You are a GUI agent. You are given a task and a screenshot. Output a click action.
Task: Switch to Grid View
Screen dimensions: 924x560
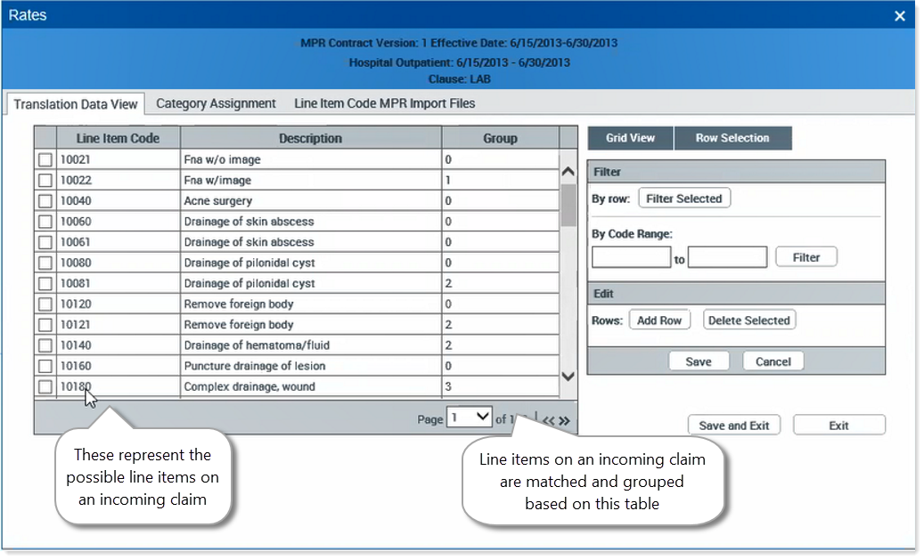(630, 138)
